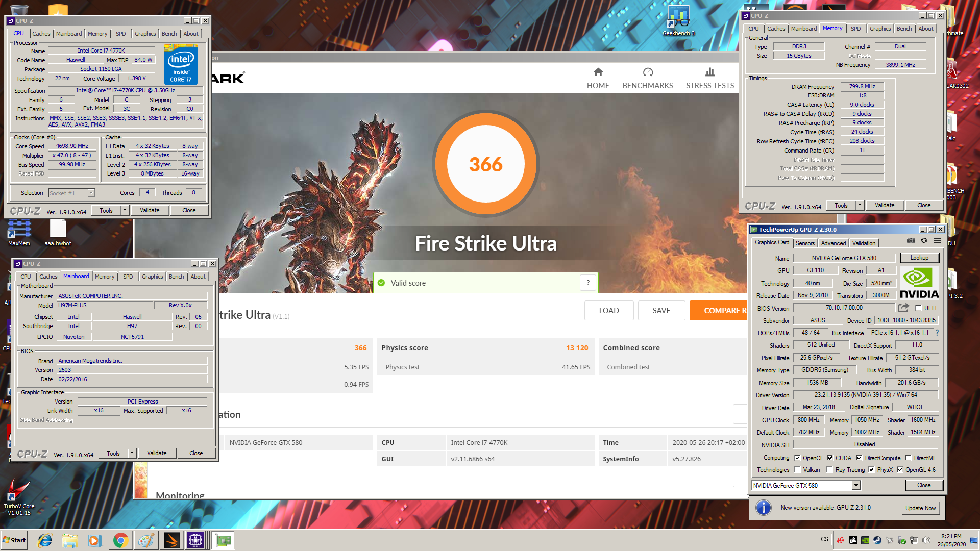This screenshot has width=980, height=551.
Task: Click SAVE button in 3DMark
Action: pyautogui.click(x=661, y=310)
